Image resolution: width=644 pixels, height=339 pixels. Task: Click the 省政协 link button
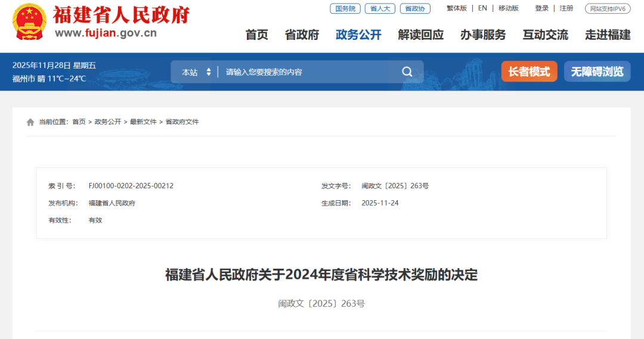(x=414, y=8)
